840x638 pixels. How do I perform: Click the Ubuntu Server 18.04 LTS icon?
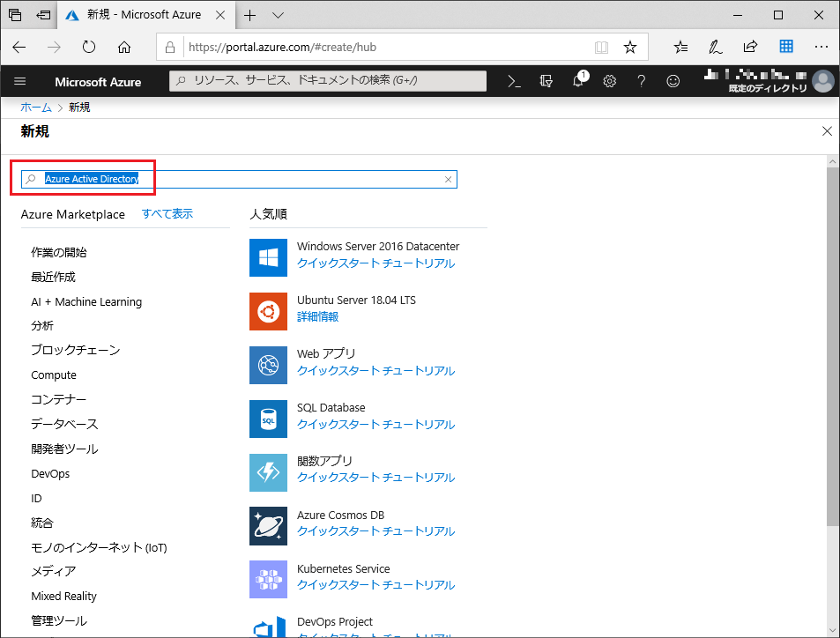point(268,311)
